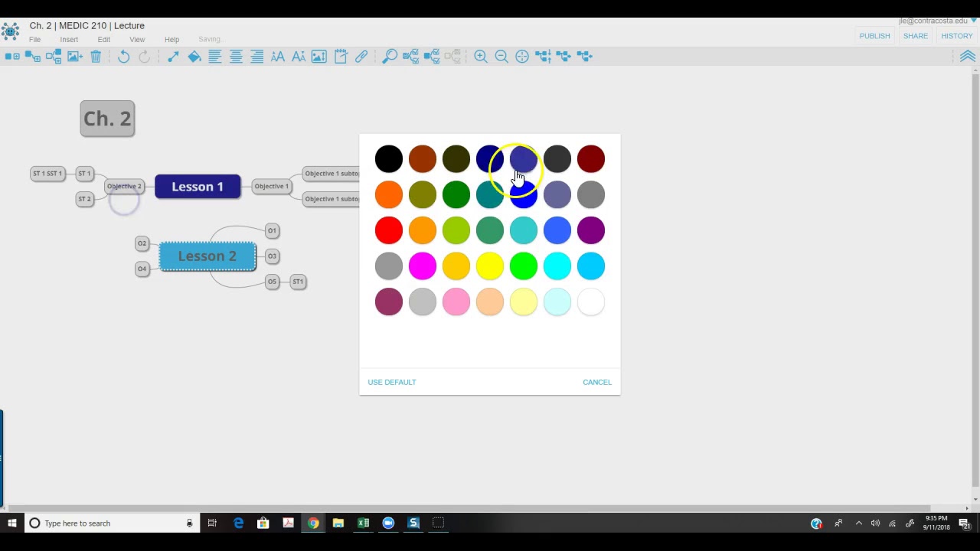Pick the black color swatch

389,159
